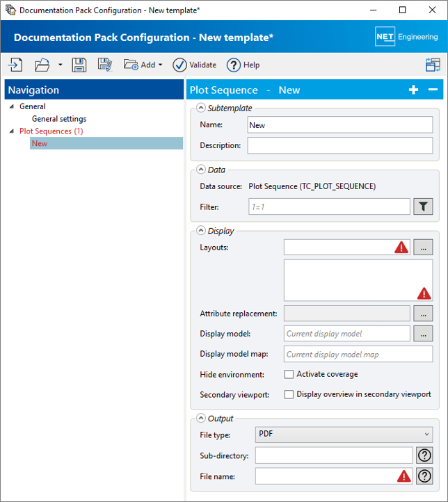This screenshot has height=502, width=448.
Task: Click the File name help question icon
Action: point(424,476)
